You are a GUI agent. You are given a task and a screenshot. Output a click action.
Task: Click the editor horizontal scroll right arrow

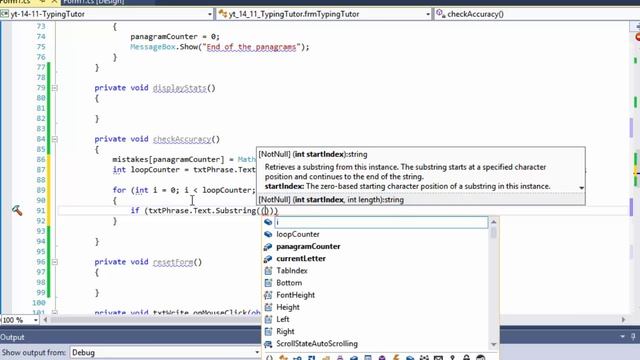click(624, 320)
